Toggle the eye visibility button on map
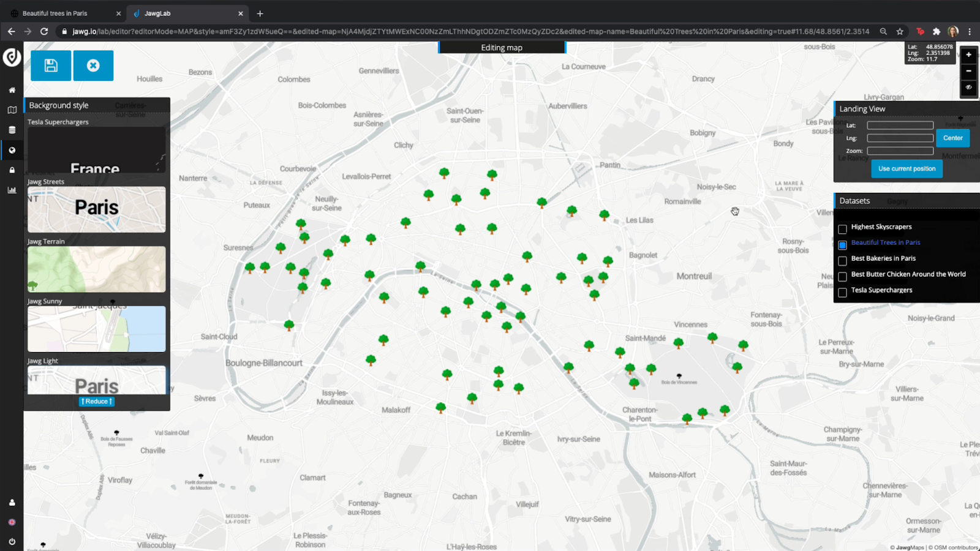Screen dimensions: 980x551 968,88
